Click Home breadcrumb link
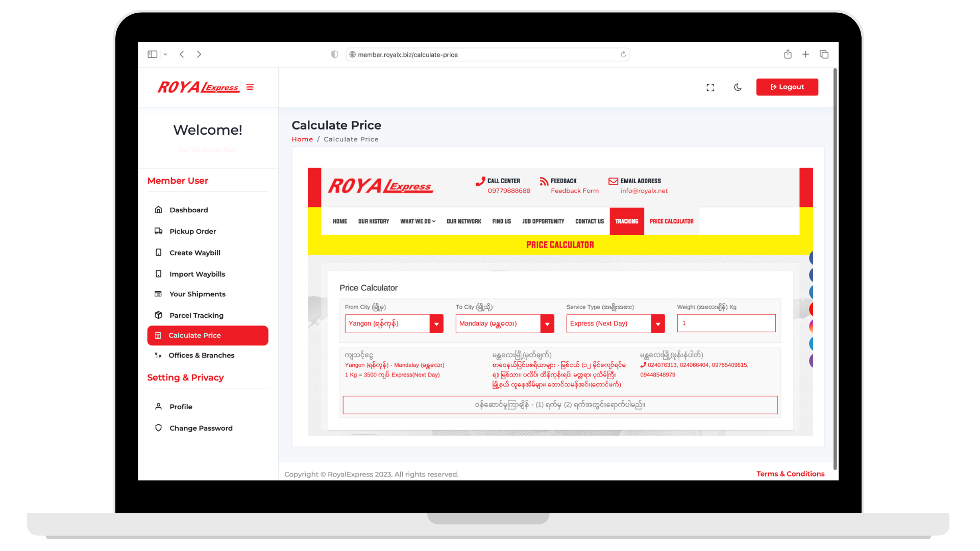The height and width of the screenshot is (551, 980). point(302,139)
